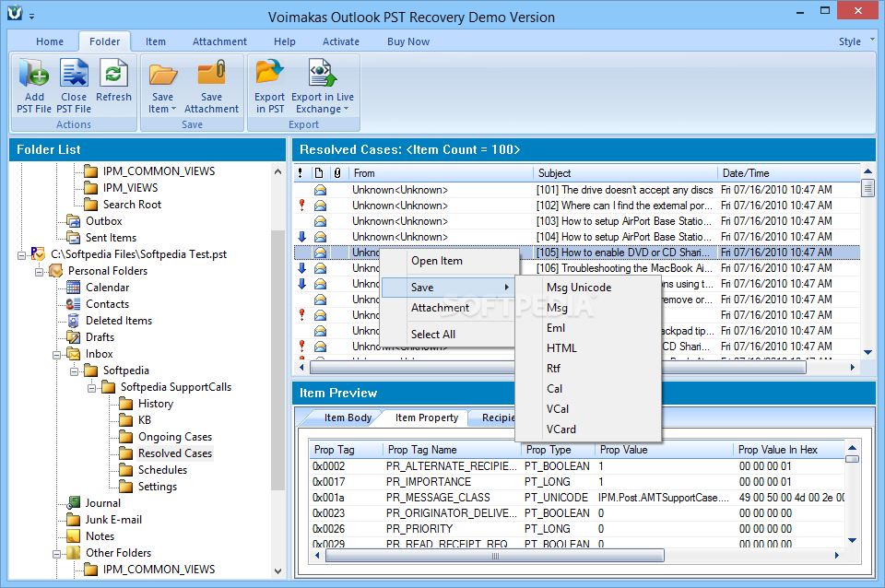Sort items by the Date/Time column

789,173
